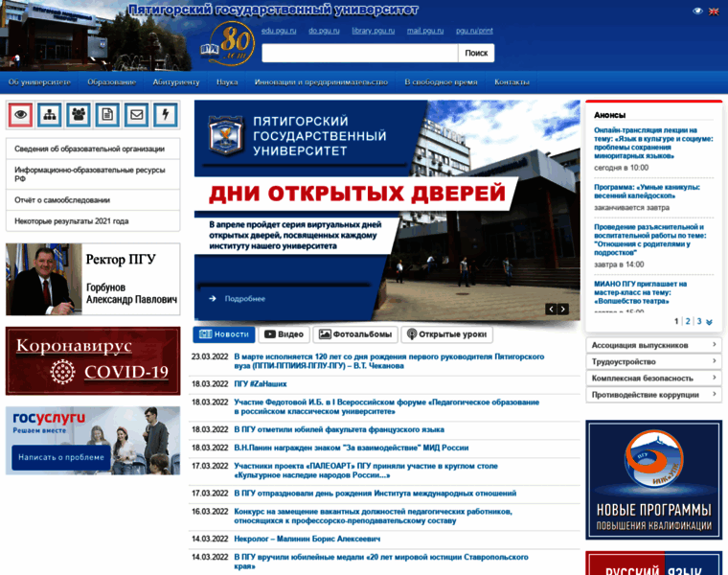Open Ассоциация выпускников item
This screenshot has height=575, width=728.
[653, 345]
